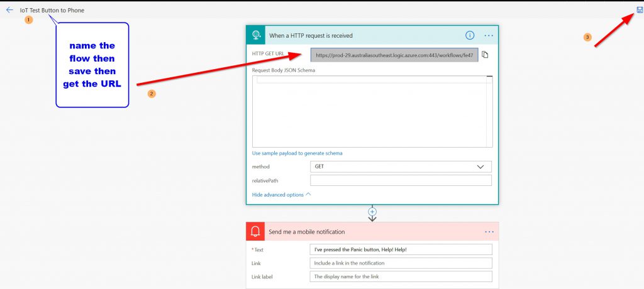Image resolution: width=644 pixels, height=289 pixels.
Task: Open the method dropdown showing GET
Action: click(401, 166)
